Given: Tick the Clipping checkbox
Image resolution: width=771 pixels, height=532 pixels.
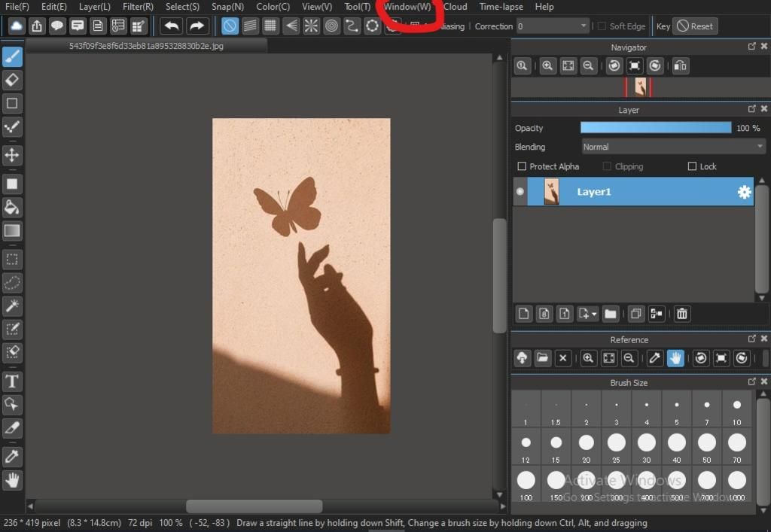Looking at the screenshot, I should click(x=608, y=166).
